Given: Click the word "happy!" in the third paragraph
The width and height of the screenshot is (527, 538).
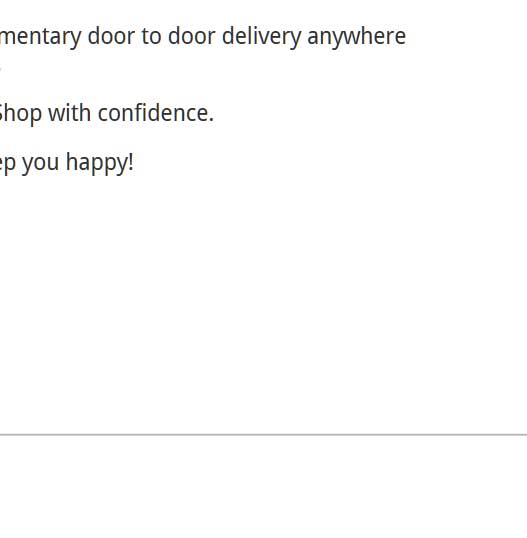Looking at the screenshot, I should [x=99, y=163].
